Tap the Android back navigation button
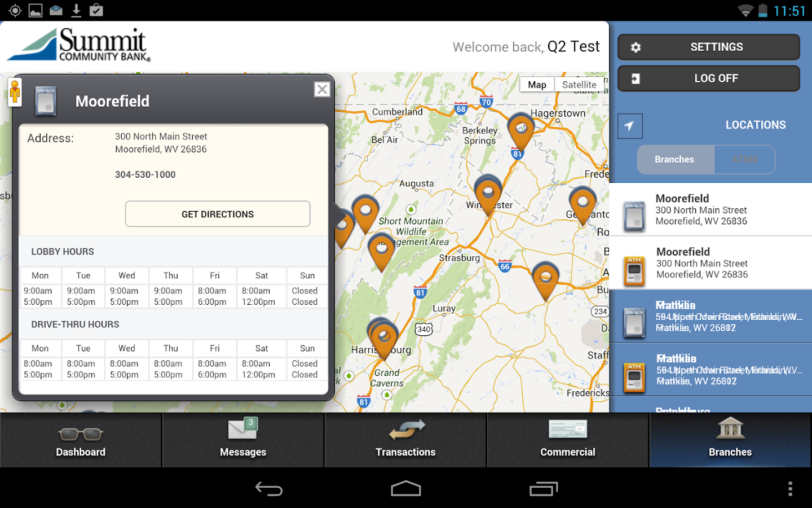The height and width of the screenshot is (508, 812). pos(270,489)
